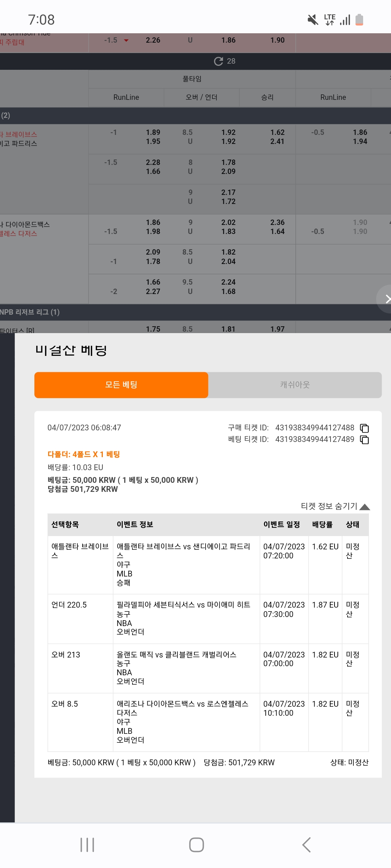Screen dimensions: 391x868
Task: Tap the timestamp 04/07/2023 06:08:47
Action: click(x=84, y=427)
